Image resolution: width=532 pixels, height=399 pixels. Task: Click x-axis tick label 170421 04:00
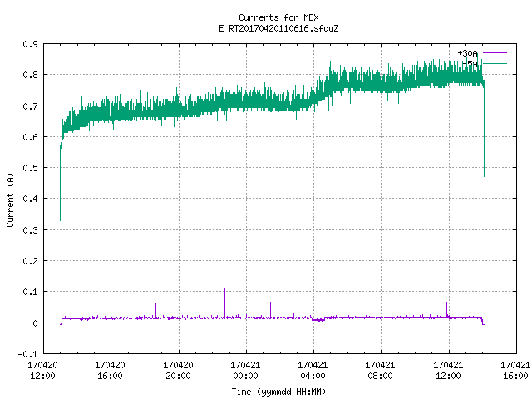click(x=313, y=371)
